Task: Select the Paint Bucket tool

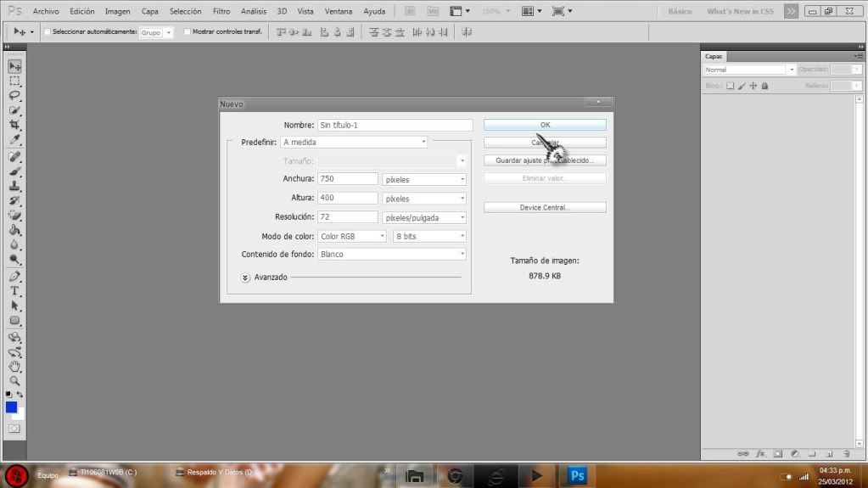Action: point(14,230)
